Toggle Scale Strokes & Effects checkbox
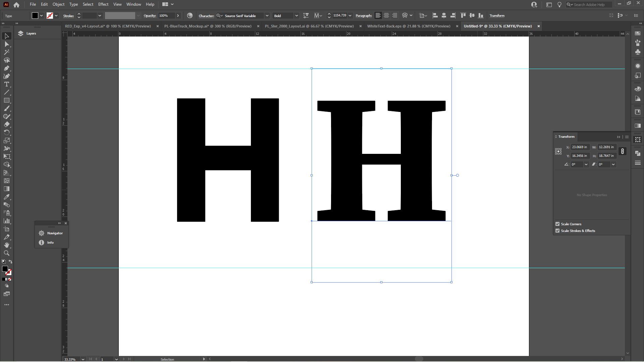The image size is (644, 362). pos(557,231)
